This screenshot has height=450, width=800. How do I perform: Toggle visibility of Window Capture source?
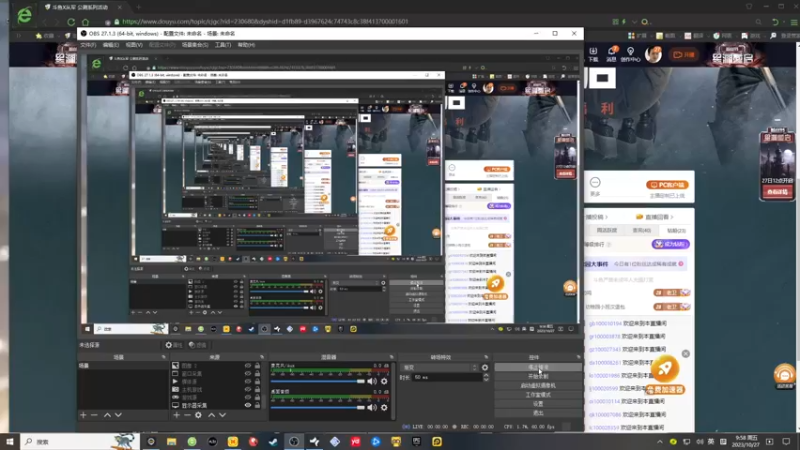[x=247, y=373]
